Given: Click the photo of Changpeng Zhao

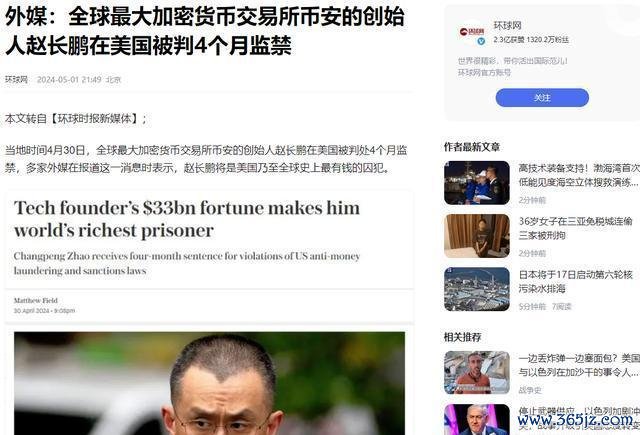Looking at the screenshot, I should [209, 383].
